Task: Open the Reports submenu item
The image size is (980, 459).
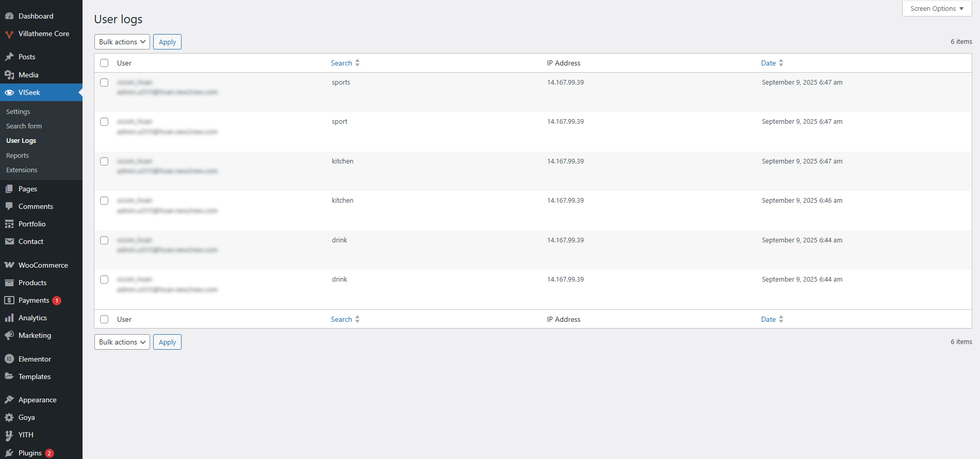Action: (18, 155)
